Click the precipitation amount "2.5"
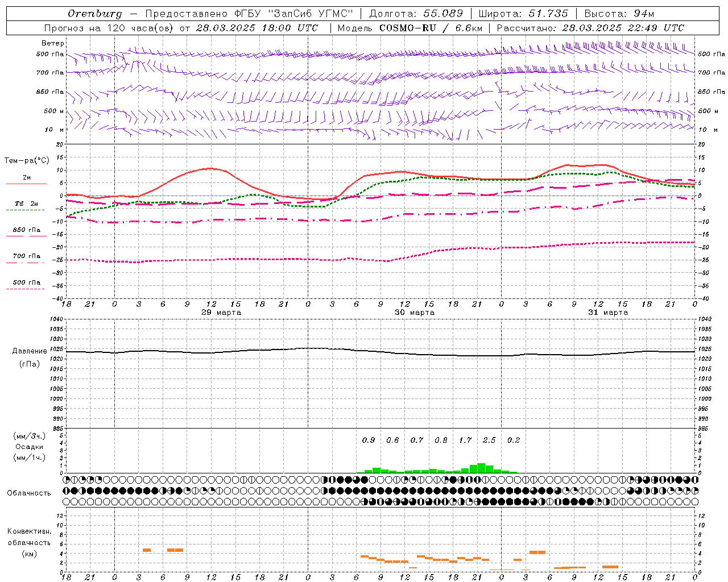The height and width of the screenshot is (582, 728). [x=489, y=440]
